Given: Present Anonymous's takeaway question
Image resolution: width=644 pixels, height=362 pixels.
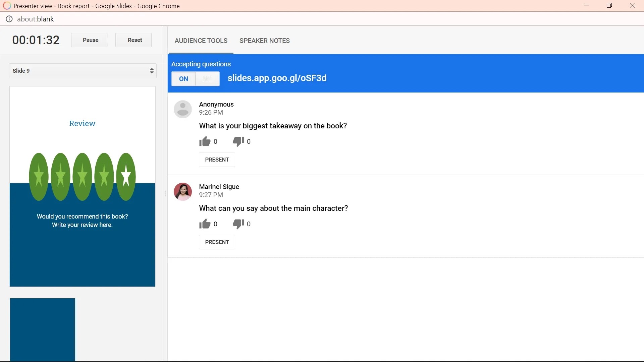Looking at the screenshot, I should 217,160.
